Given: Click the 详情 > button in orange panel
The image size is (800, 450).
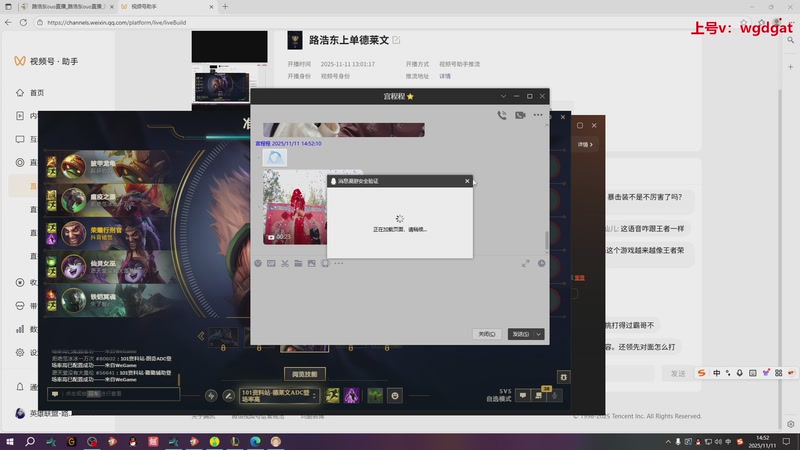Looking at the screenshot, I should (585, 144).
